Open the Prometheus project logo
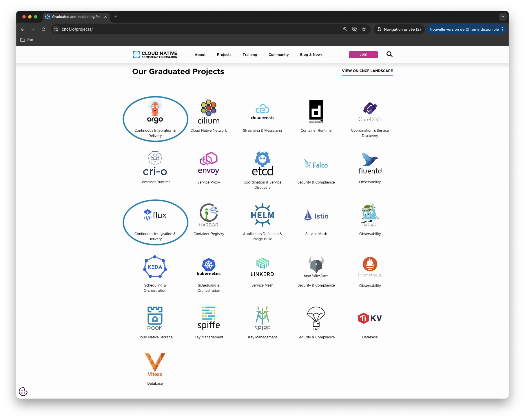 click(x=370, y=267)
